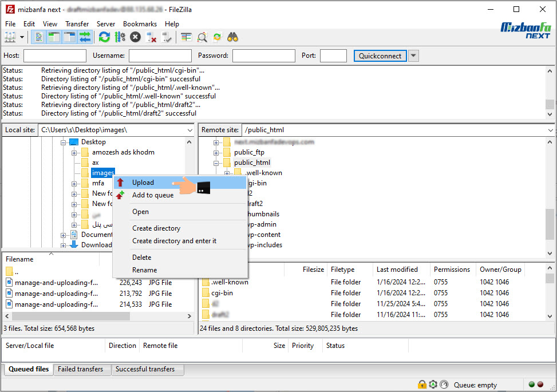Select wp-content remote folder in tree
Image resolution: width=557 pixels, height=392 pixels.
pos(264,235)
